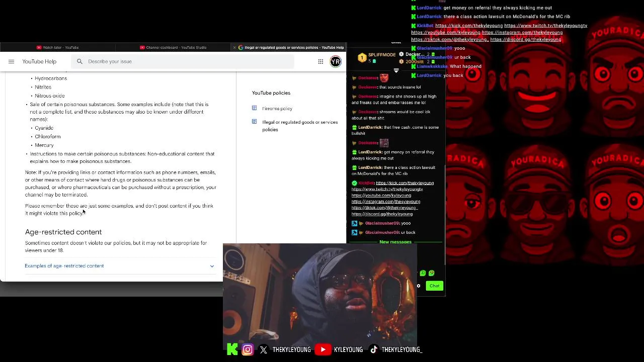
Task: Open instagram.com/thekyleyoung link in chat panel
Action: point(386,202)
